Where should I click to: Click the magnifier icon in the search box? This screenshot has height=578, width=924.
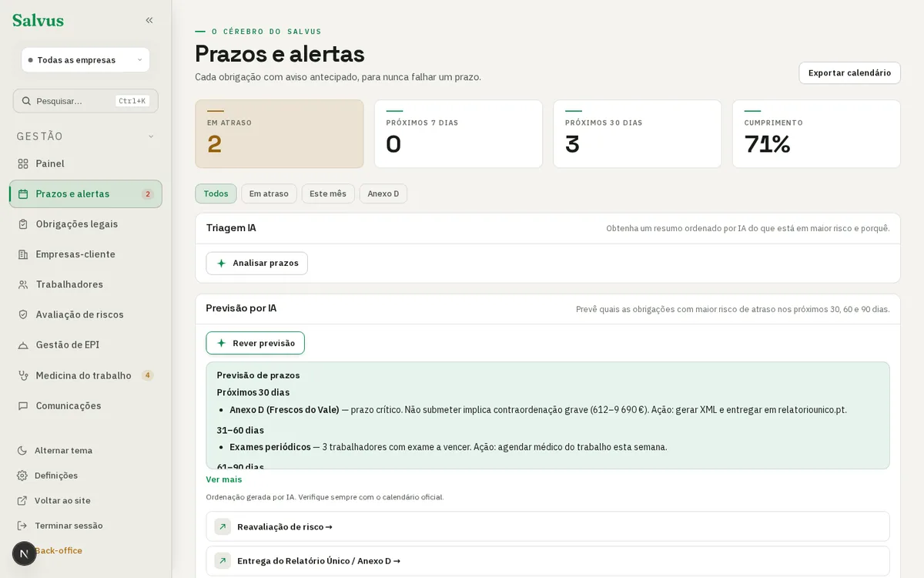pos(26,101)
